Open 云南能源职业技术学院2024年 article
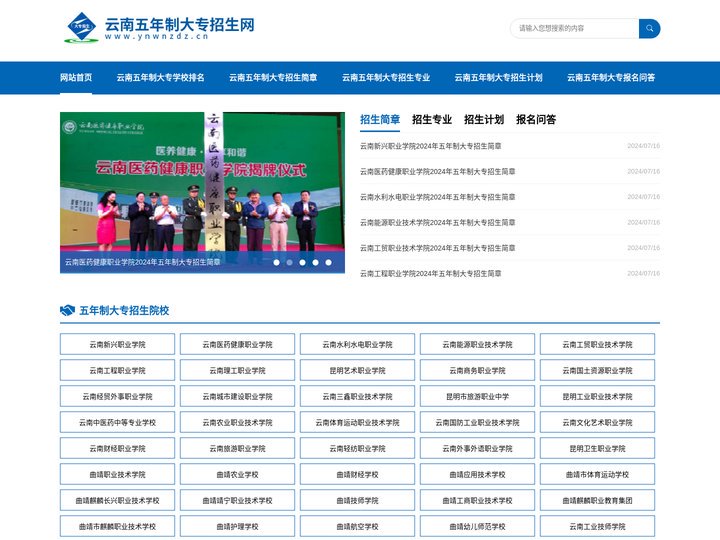Image resolution: width=720 pixels, height=540 pixels. click(x=437, y=223)
